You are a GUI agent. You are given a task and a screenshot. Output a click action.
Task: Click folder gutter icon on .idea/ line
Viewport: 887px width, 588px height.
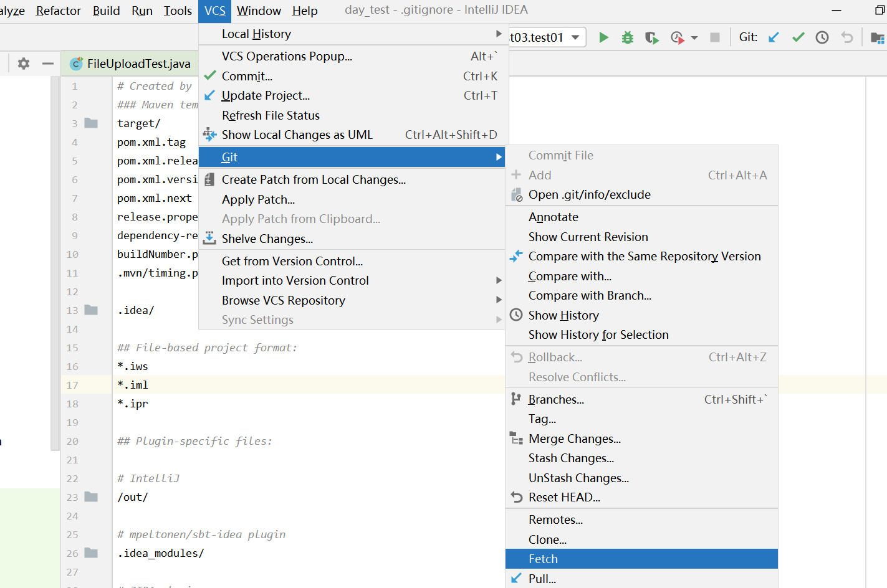click(91, 310)
